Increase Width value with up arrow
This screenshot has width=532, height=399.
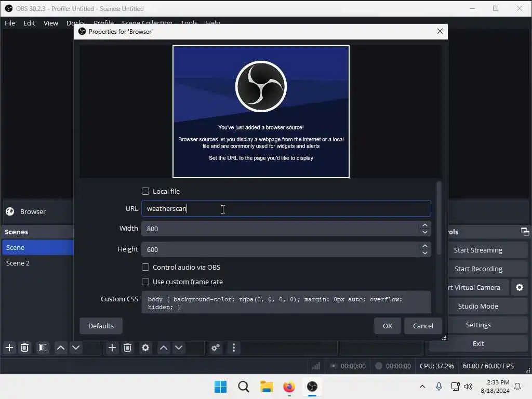(425, 225)
